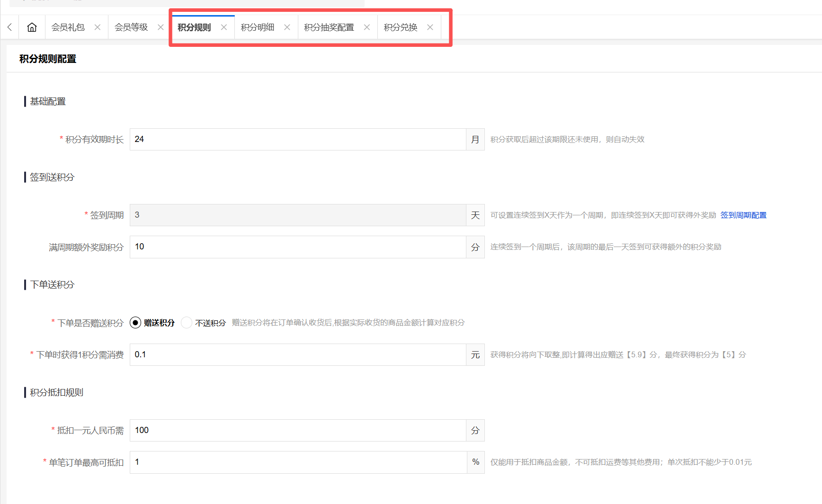
Task: Go to the 会员礼包 tab
Action: [68, 27]
